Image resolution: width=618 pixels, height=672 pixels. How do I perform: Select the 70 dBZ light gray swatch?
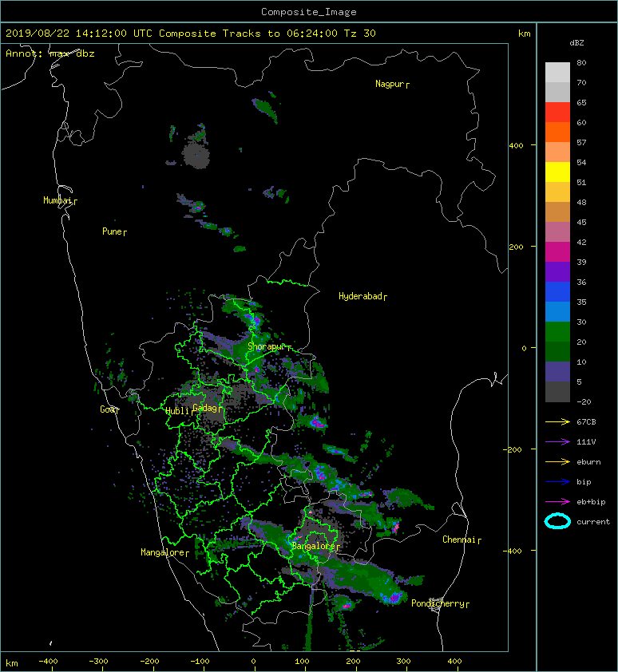(557, 92)
